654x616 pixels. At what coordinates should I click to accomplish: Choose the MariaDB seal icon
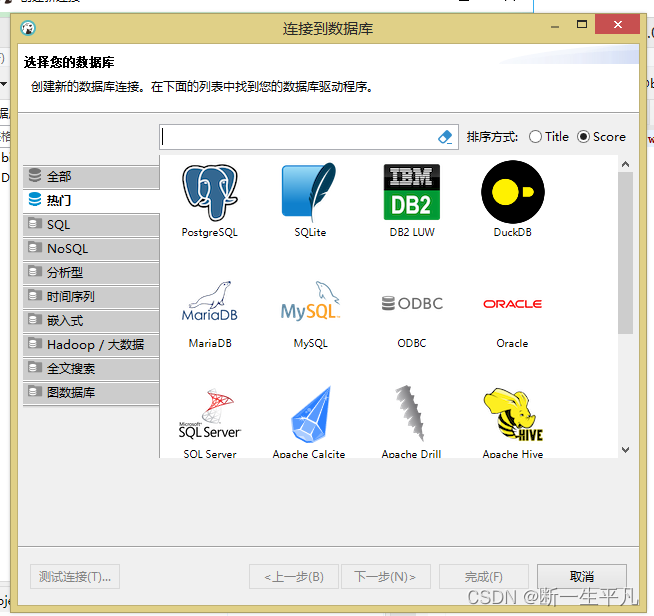(x=210, y=301)
